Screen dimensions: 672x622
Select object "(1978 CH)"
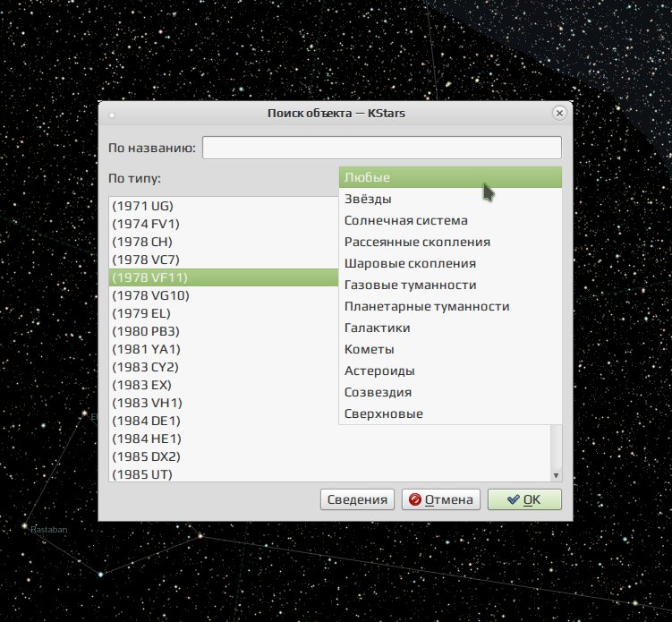(x=224, y=242)
